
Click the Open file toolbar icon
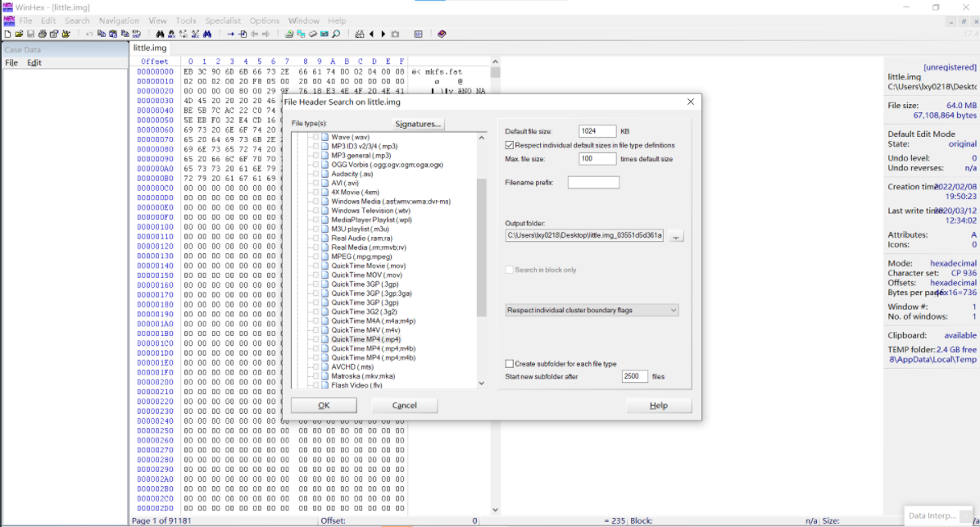click(19, 34)
